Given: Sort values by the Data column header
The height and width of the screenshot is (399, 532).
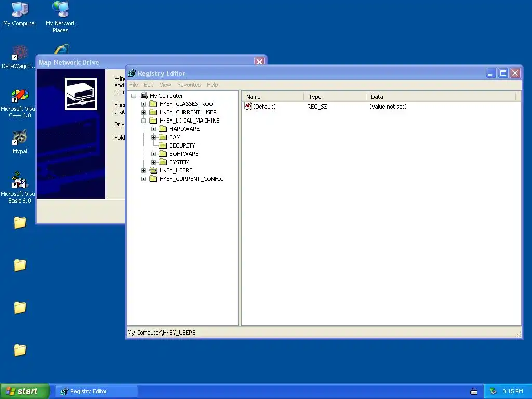Looking at the screenshot, I should pos(441,96).
